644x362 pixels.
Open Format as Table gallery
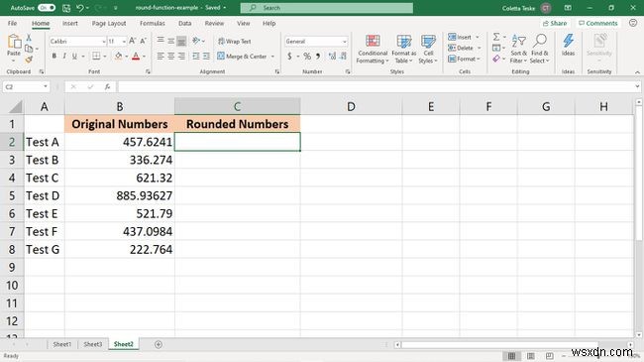403,49
